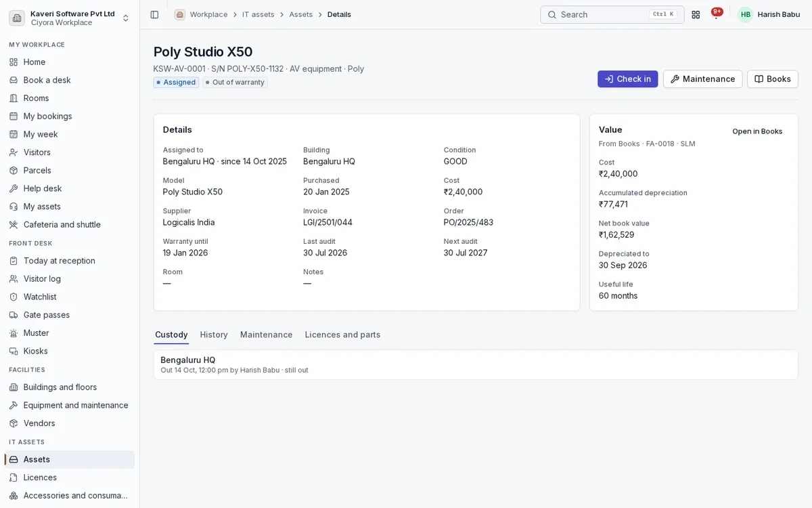Toggle the sidebar panel icon
This screenshot has height=508, width=812.
click(x=154, y=14)
